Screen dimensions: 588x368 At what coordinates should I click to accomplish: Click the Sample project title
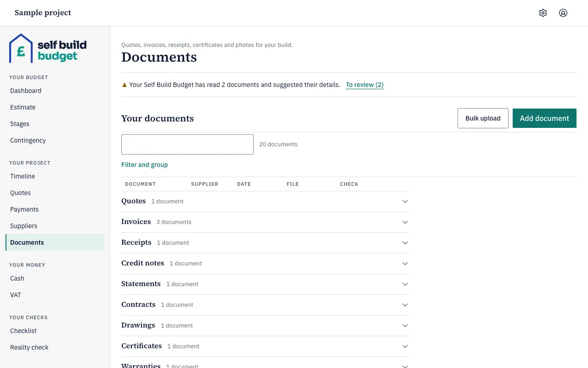43,13
